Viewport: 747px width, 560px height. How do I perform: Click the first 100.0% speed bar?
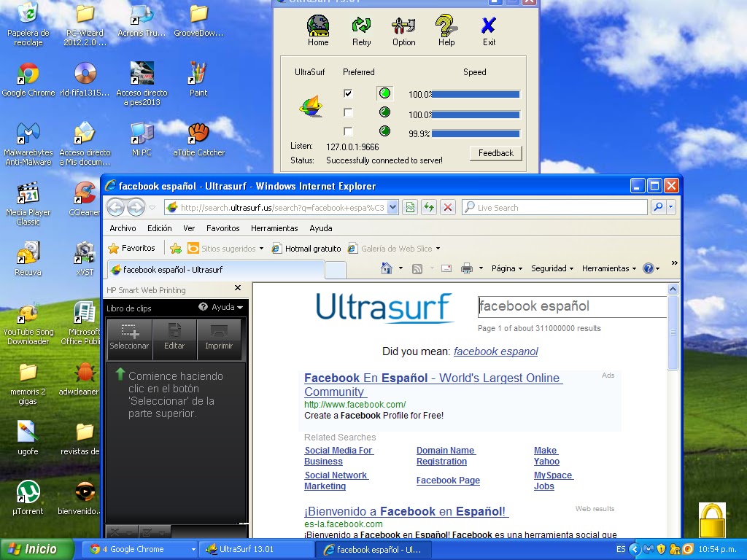click(476, 94)
